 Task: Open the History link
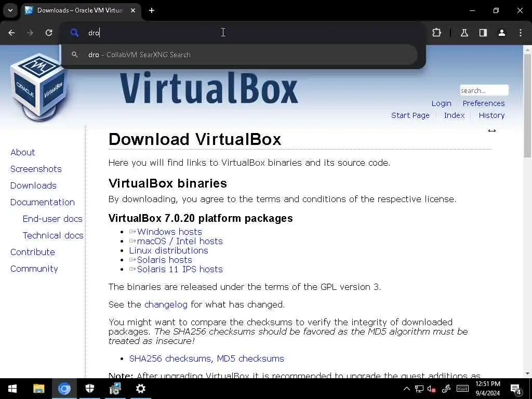(x=491, y=115)
